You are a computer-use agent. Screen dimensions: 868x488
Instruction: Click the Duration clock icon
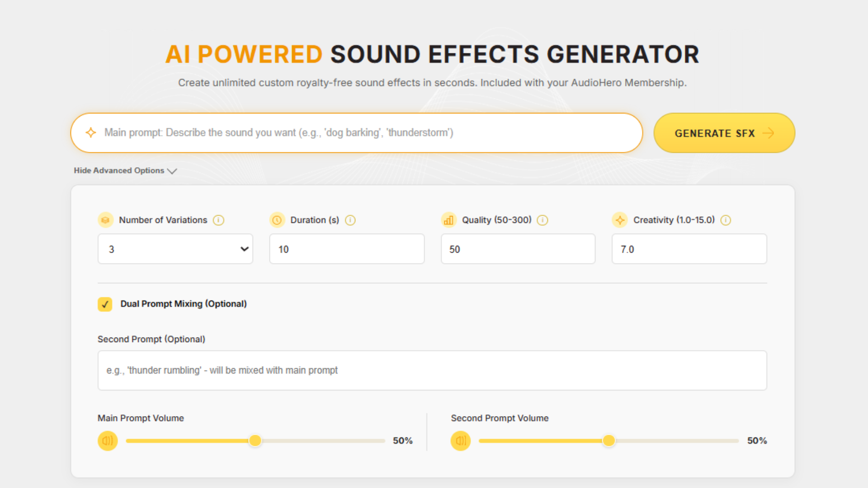click(277, 220)
